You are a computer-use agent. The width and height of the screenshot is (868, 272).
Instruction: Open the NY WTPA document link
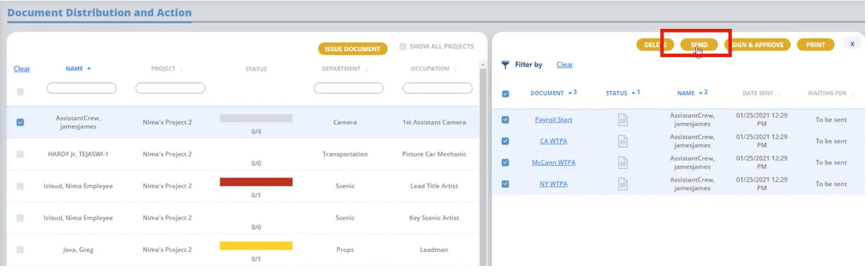pyautogui.click(x=553, y=184)
